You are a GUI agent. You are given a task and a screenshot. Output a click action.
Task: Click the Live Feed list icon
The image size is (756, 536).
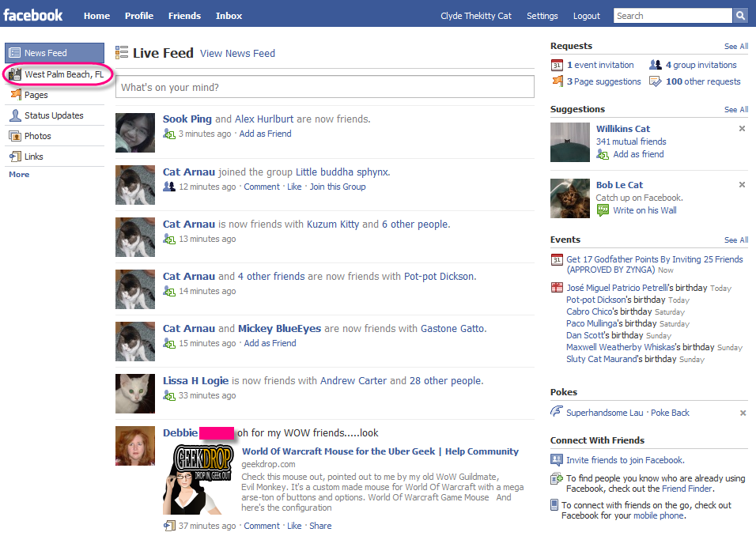coord(122,52)
